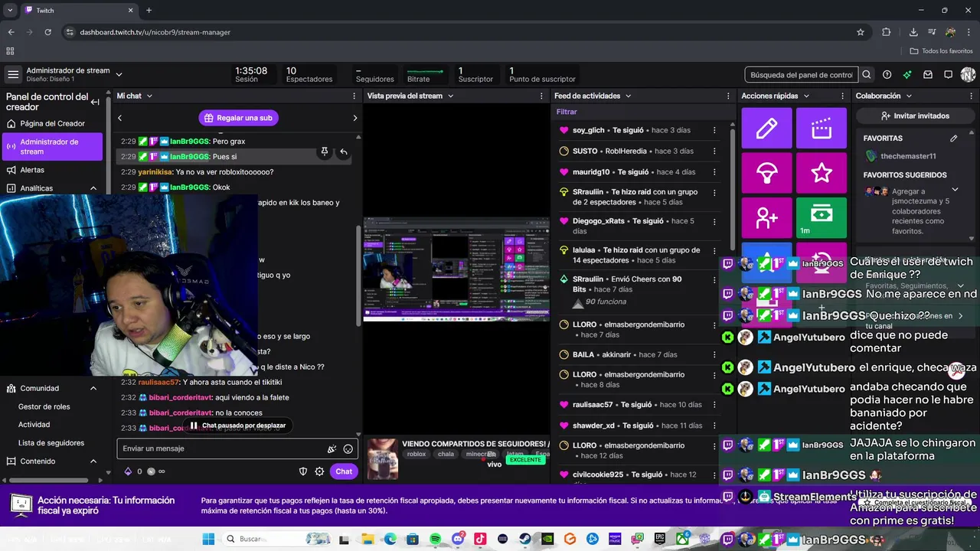Collapse the Comunidad section chevron
The width and height of the screenshot is (980, 551).
[93, 388]
